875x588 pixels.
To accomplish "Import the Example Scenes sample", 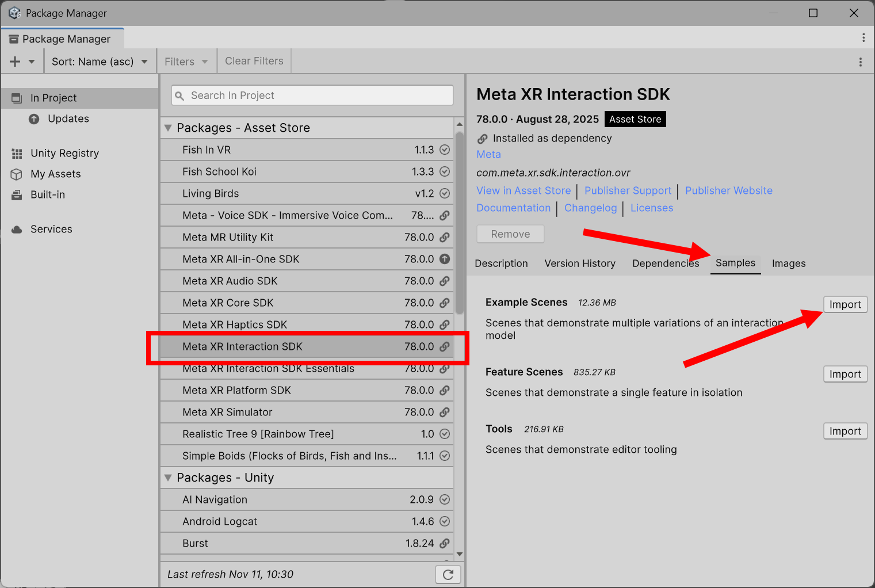I will tap(845, 304).
